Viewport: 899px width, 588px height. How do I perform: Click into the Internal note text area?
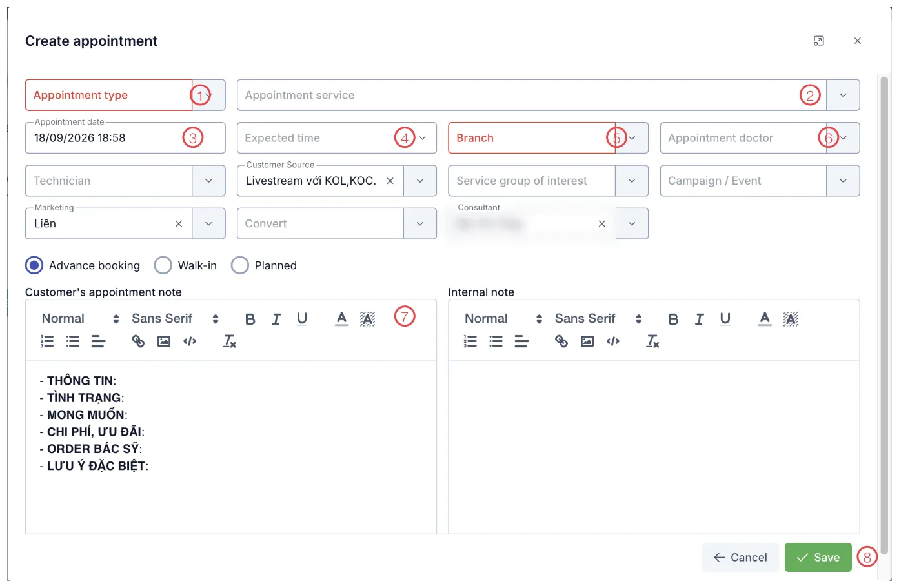(654, 447)
